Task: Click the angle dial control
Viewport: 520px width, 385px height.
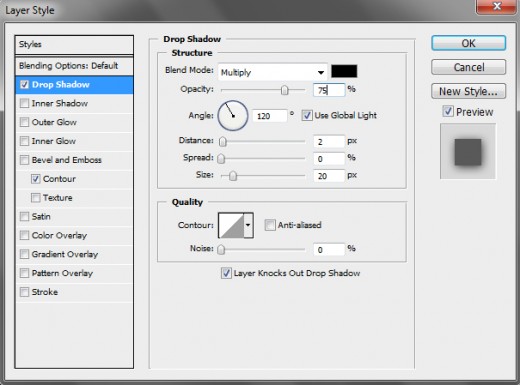Action: click(233, 116)
